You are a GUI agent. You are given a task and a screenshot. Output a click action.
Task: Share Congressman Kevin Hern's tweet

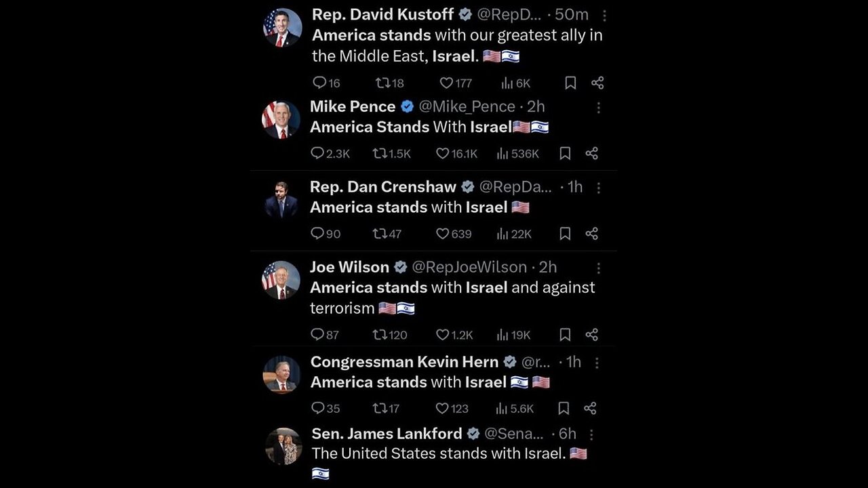(x=591, y=408)
